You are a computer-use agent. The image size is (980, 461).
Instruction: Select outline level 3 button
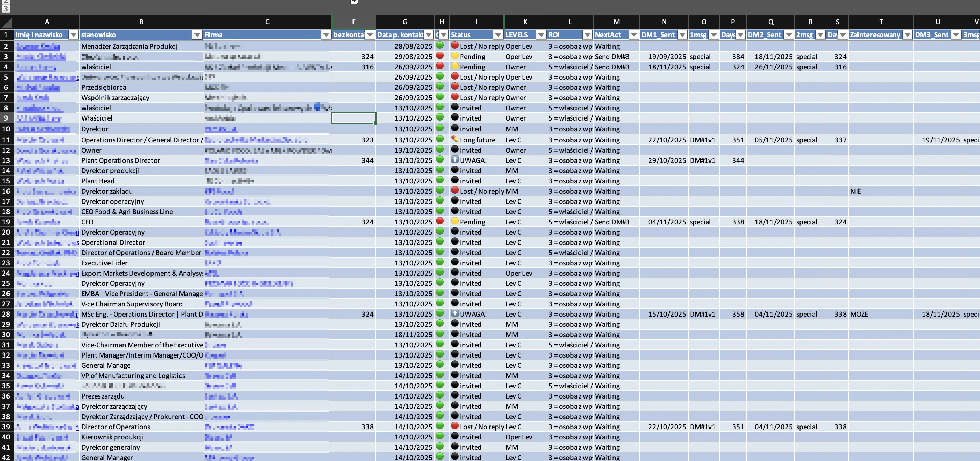tap(5, 9)
